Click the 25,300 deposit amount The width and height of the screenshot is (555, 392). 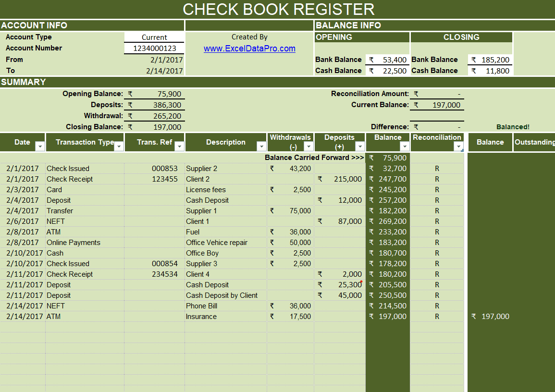[x=339, y=285]
